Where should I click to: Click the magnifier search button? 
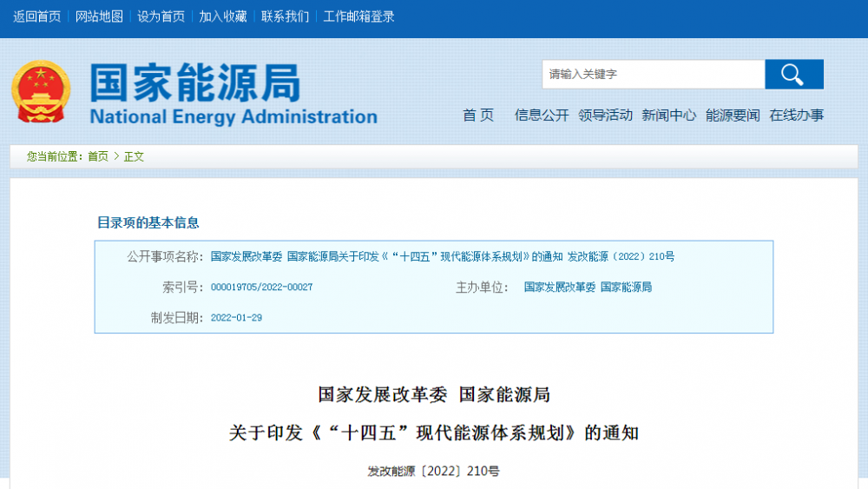click(794, 74)
